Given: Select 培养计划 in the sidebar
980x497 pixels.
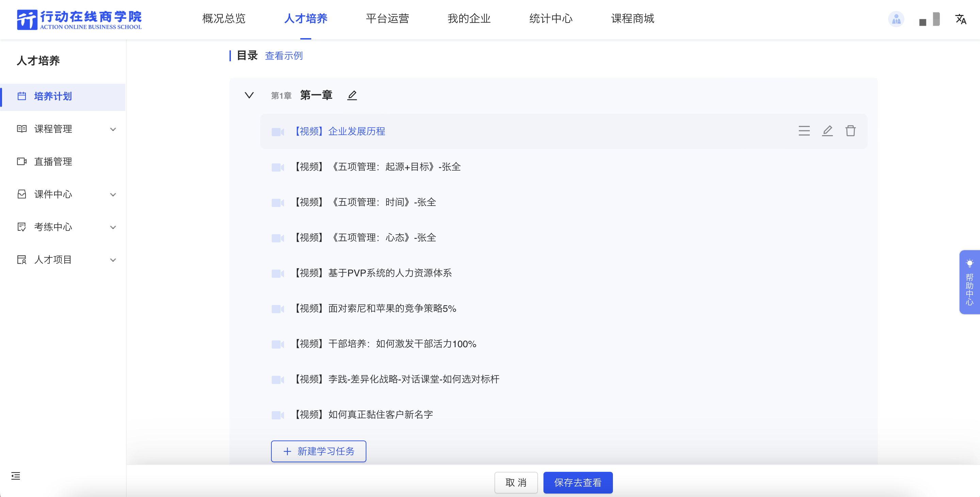Looking at the screenshot, I should [63, 97].
